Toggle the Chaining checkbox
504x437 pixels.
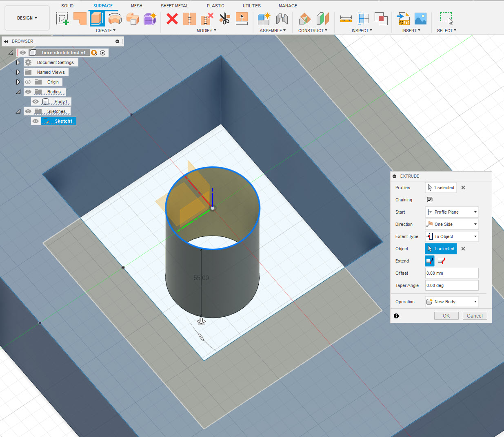[x=430, y=199]
